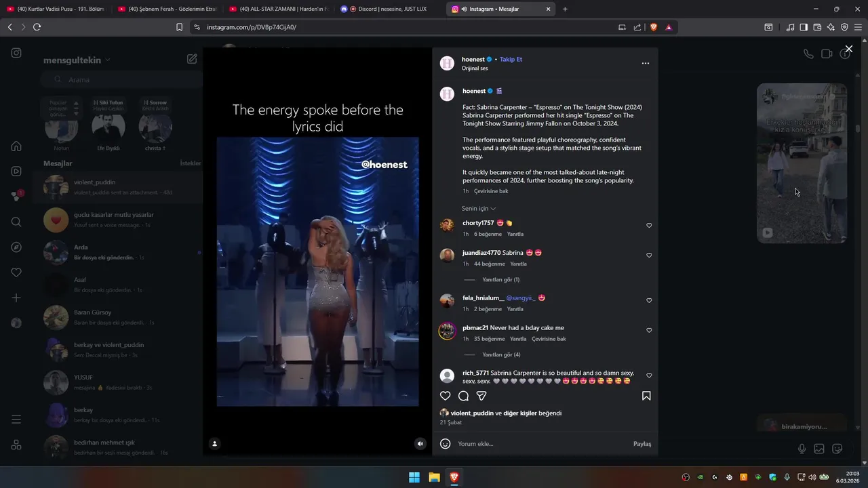This screenshot has height=488, width=868.
Task: Select the Instagram • Mesajlar tab
Action: pos(501,9)
